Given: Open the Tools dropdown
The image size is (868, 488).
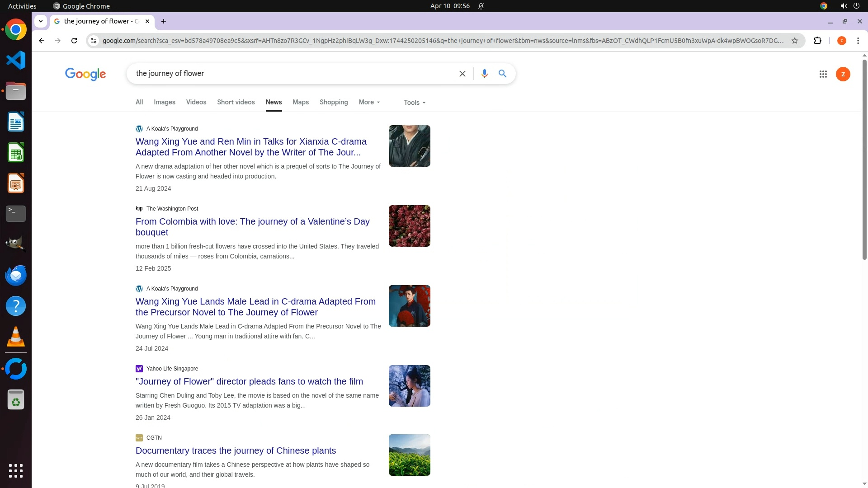Looking at the screenshot, I should pyautogui.click(x=414, y=103).
